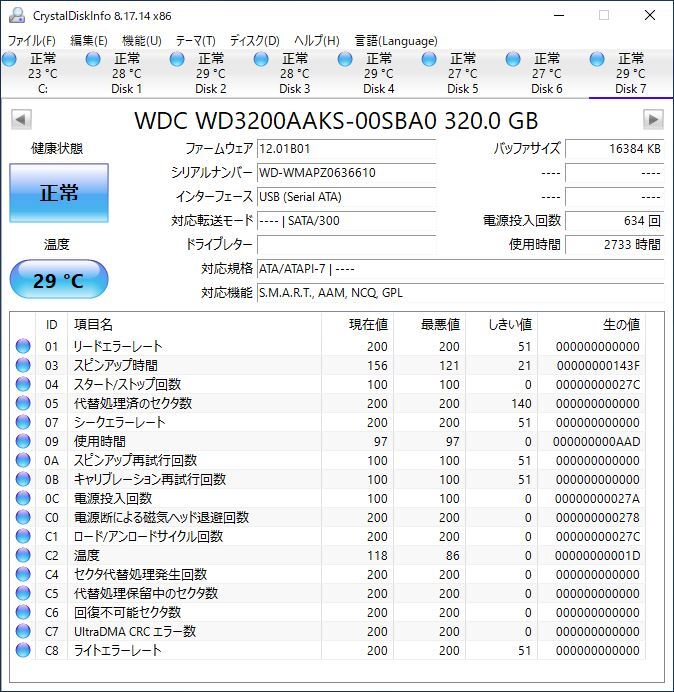Viewport: 674px width, 692px height.
Task: Open the テーマ(T) menu
Action: pyautogui.click(x=196, y=41)
